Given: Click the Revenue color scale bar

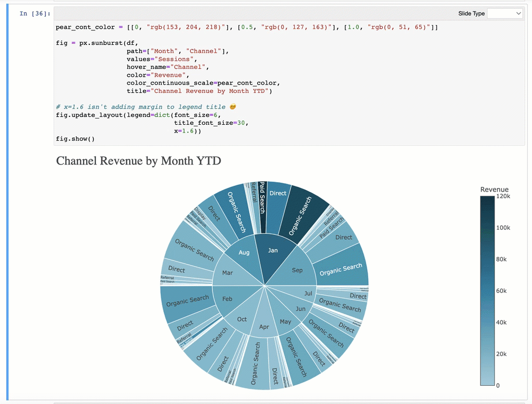Looking at the screenshot, I should (x=487, y=290).
